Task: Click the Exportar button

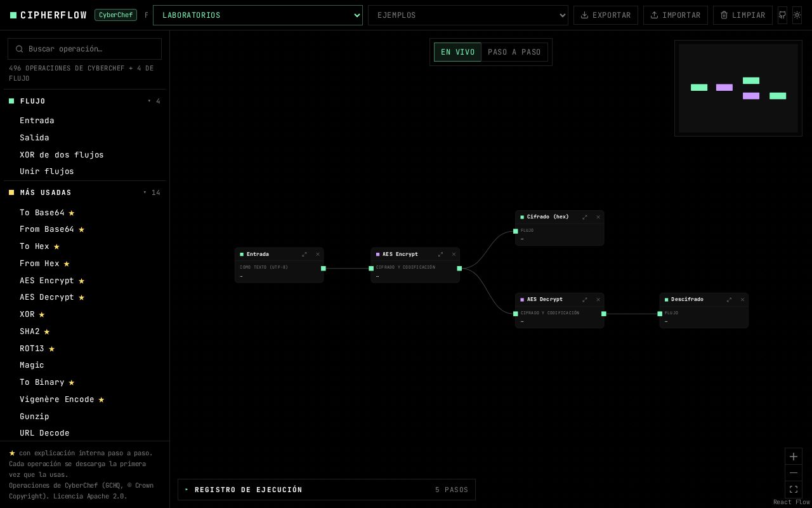Action: coord(606,15)
